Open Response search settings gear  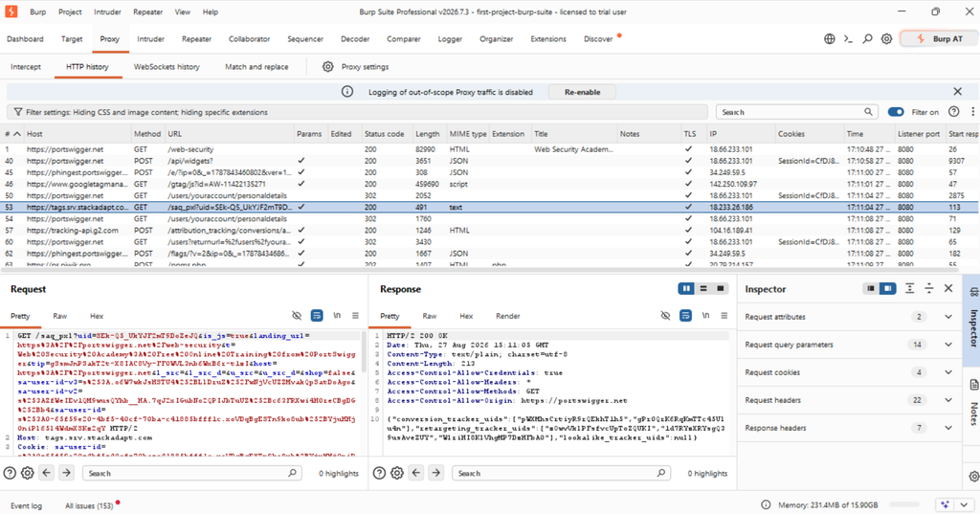click(x=397, y=474)
